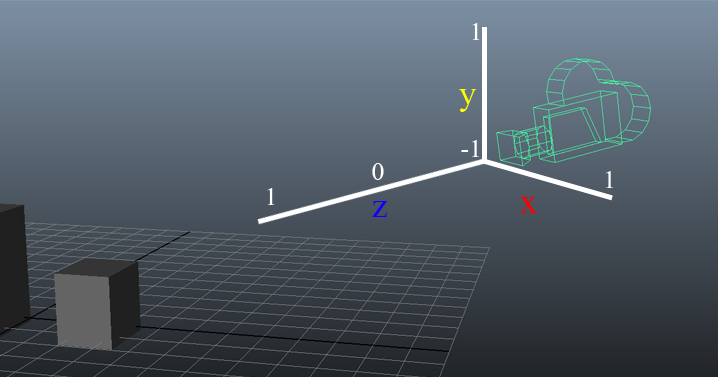The width and height of the screenshot is (718, 377).
Task: Click the origin where white axes meet
Action: (484, 161)
